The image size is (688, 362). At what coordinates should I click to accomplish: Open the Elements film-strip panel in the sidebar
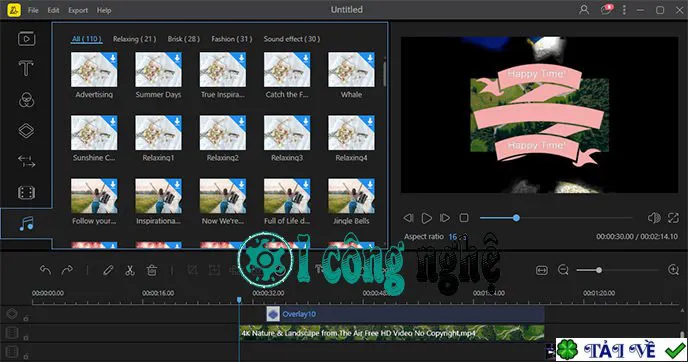tap(26, 192)
